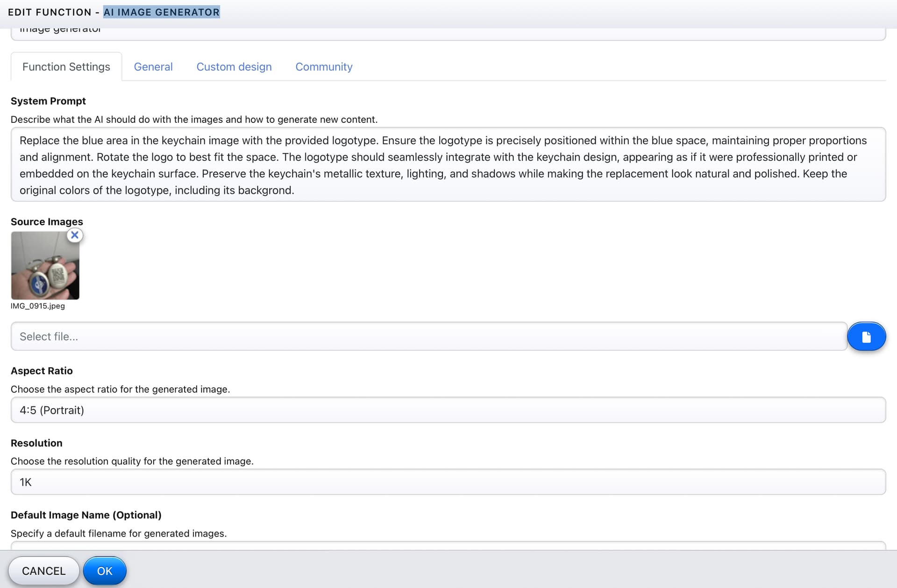Expand the Aspect Ratio 4:5 (Portrait) dropdown
Screen dimensions: 897x588
click(x=448, y=410)
